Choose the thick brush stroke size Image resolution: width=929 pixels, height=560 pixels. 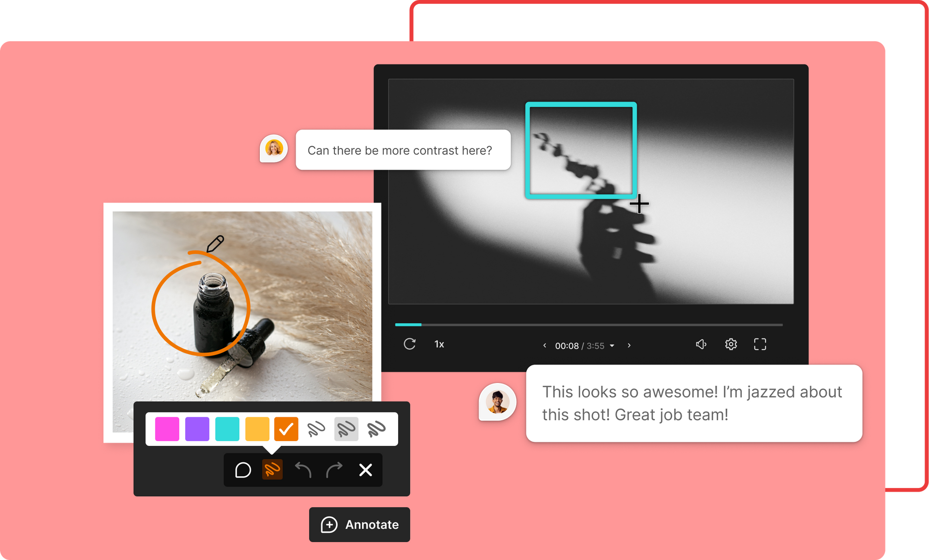pos(376,429)
